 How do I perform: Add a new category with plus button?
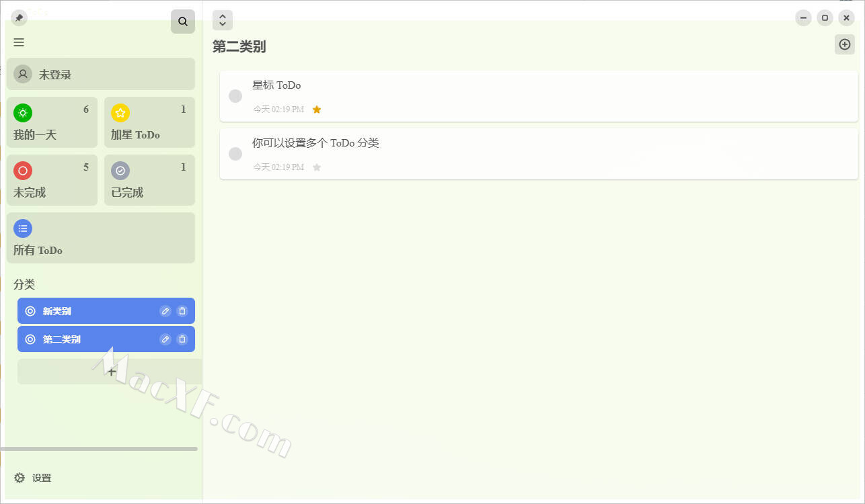click(x=111, y=372)
